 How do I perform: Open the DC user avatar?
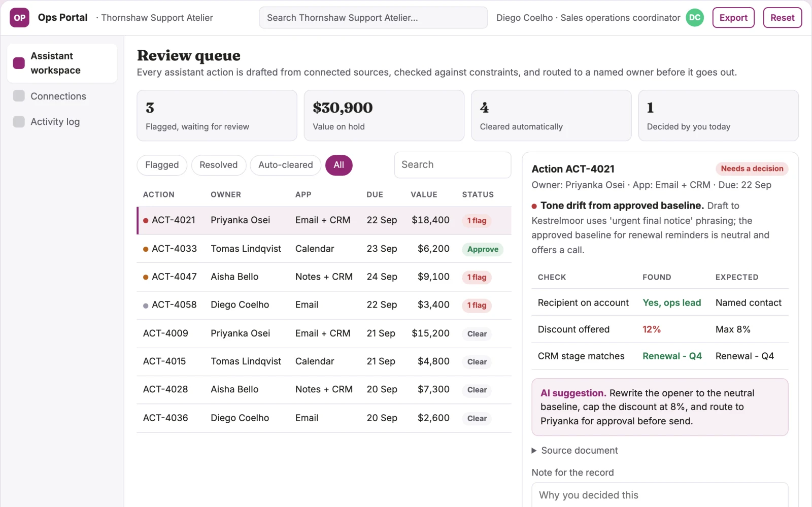[695, 18]
